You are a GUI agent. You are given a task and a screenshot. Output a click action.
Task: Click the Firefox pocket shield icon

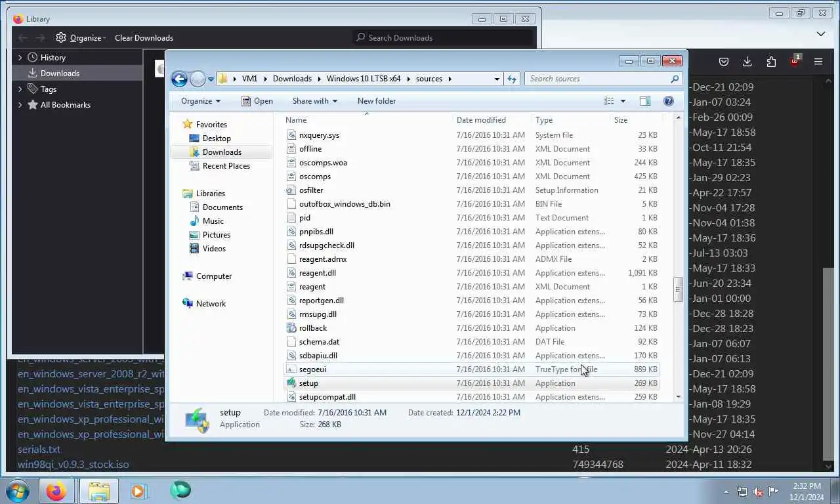coord(724,62)
